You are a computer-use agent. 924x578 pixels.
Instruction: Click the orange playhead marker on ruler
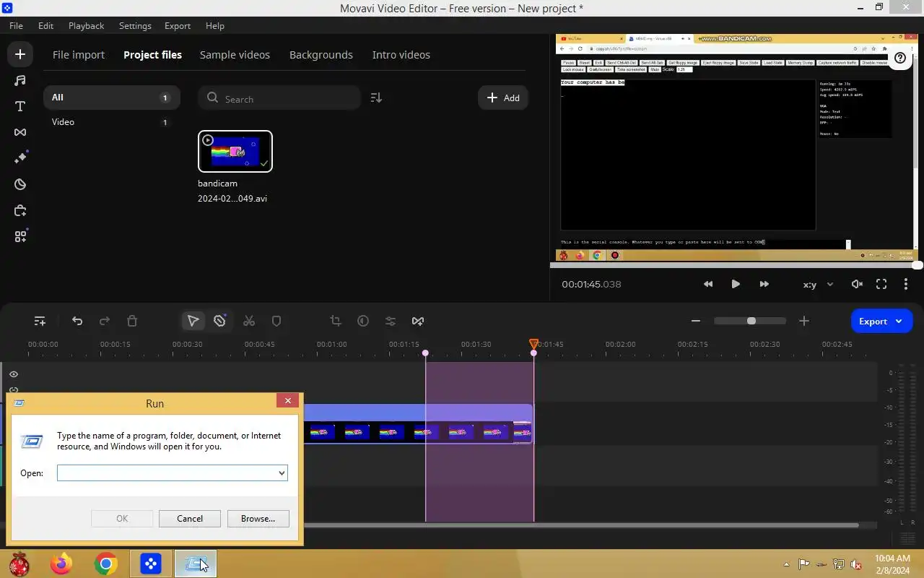coord(533,344)
